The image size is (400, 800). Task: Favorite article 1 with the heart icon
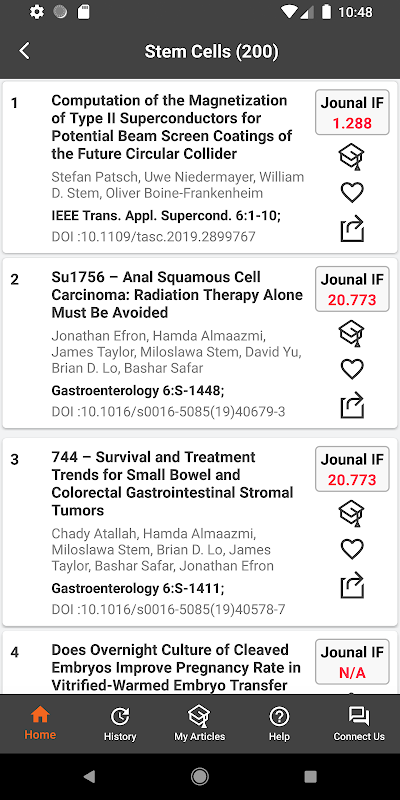point(352,192)
